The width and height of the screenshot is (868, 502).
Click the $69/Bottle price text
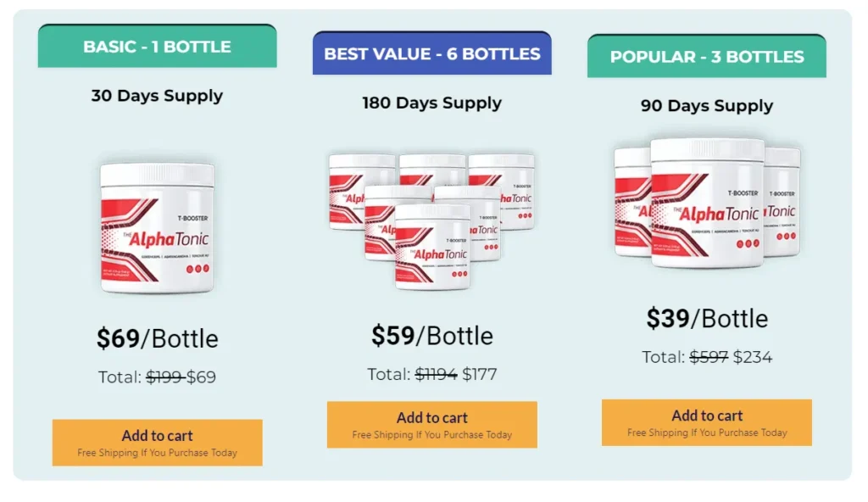coord(157,338)
